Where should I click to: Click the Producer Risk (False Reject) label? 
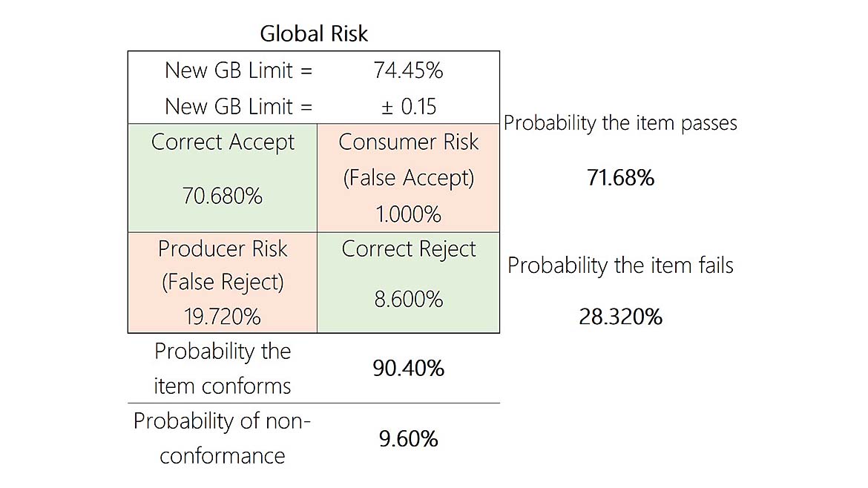(x=223, y=266)
